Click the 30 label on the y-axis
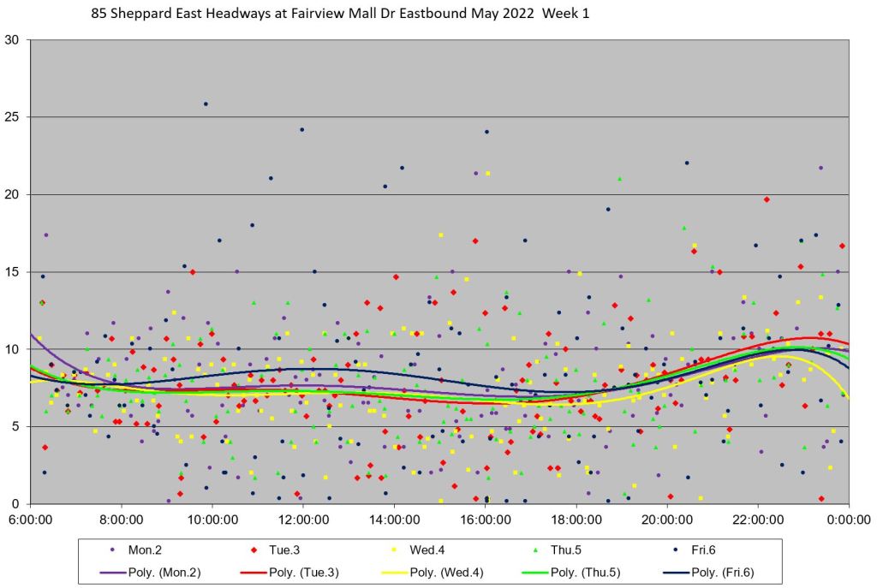 pyautogui.click(x=12, y=39)
